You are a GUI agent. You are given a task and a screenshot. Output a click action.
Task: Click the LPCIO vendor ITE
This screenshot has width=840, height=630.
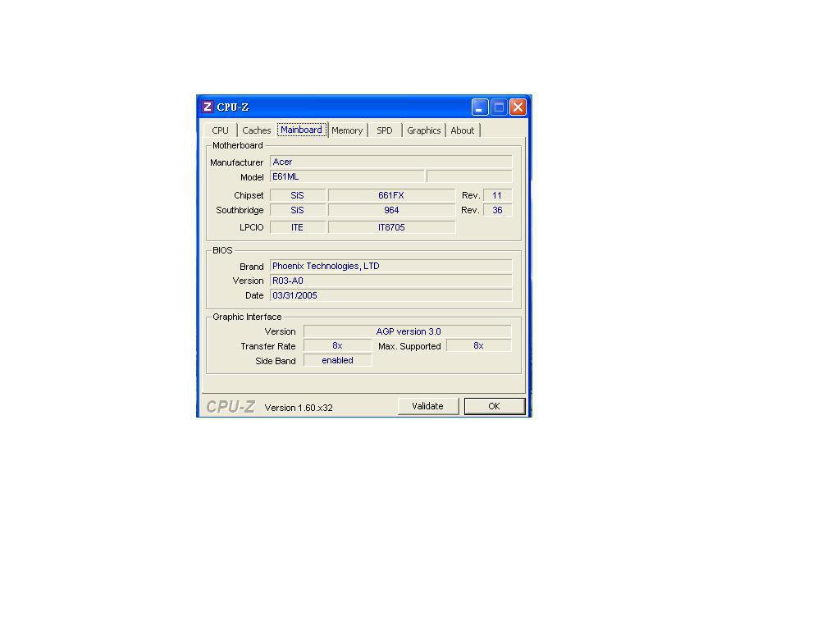click(297, 228)
